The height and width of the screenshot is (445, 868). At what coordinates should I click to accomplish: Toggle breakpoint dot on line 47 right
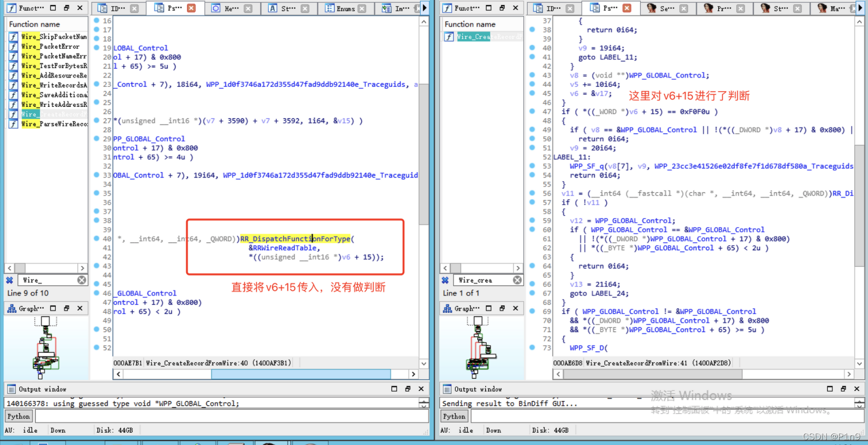pos(532,111)
